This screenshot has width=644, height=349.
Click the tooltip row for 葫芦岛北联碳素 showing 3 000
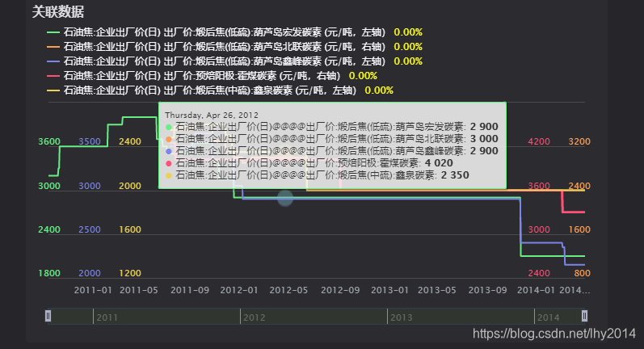[x=332, y=139]
